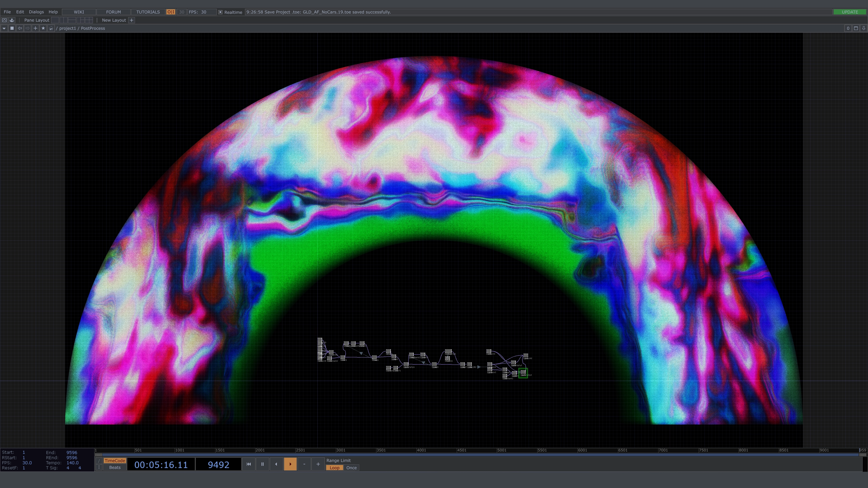Switch display to TimeCode mode

tap(115, 461)
